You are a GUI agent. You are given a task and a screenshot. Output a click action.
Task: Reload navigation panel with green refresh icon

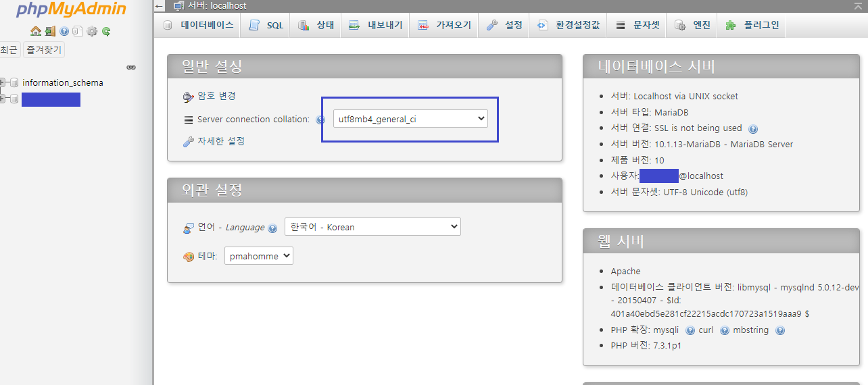[106, 31]
